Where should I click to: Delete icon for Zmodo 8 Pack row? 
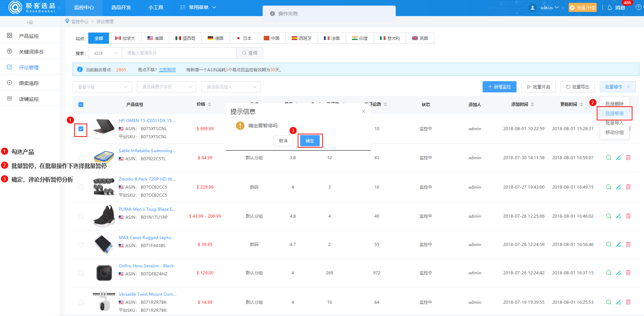click(x=628, y=187)
